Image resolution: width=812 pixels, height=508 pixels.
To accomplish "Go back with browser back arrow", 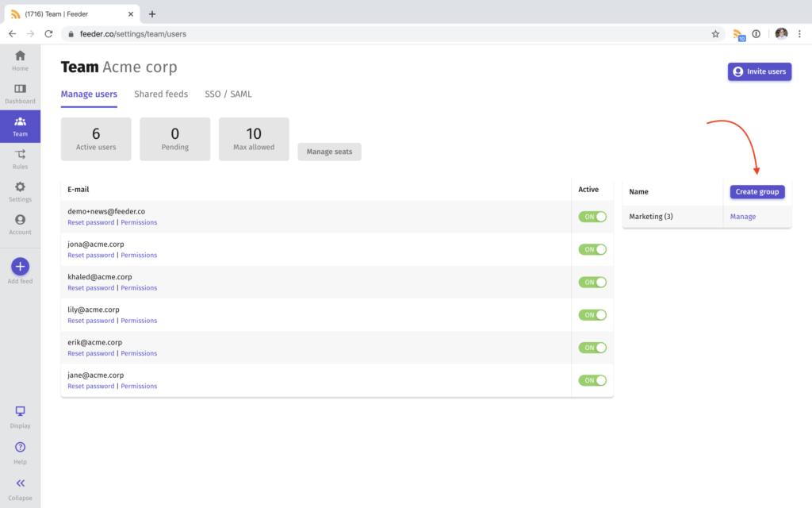I will (13, 33).
